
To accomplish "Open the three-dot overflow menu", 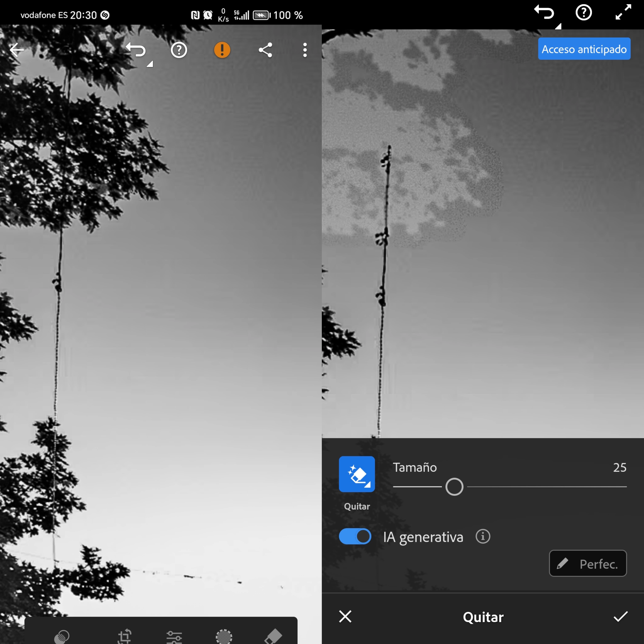I will 305,50.
